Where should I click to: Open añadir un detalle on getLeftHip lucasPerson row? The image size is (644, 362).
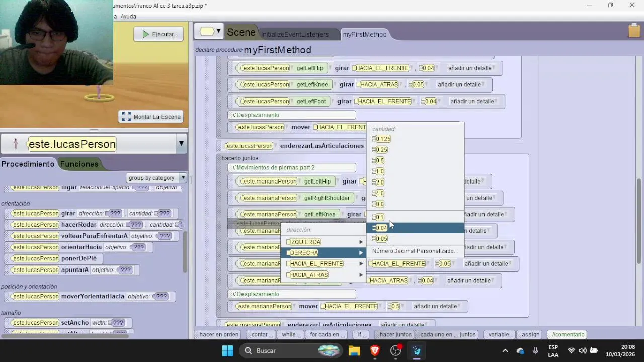(x=471, y=68)
